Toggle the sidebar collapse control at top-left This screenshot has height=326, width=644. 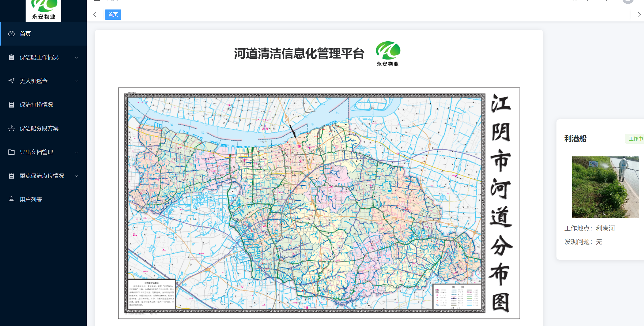click(97, 1)
